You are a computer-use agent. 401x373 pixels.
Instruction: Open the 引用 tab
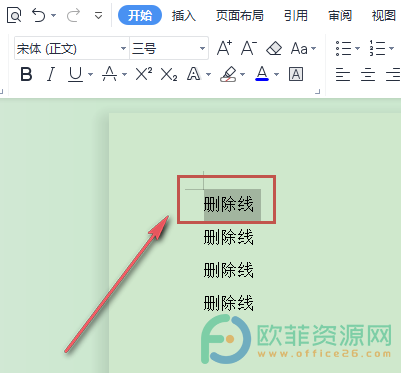[x=296, y=15]
